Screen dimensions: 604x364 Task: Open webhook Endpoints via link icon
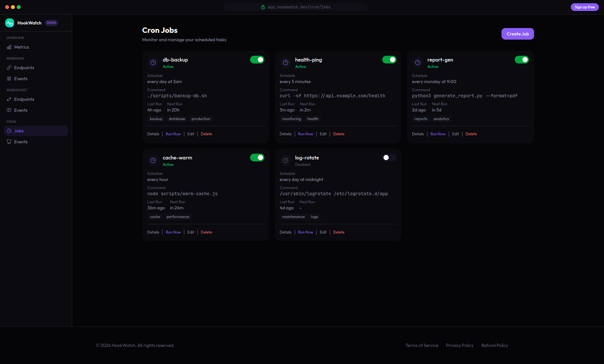click(x=9, y=68)
